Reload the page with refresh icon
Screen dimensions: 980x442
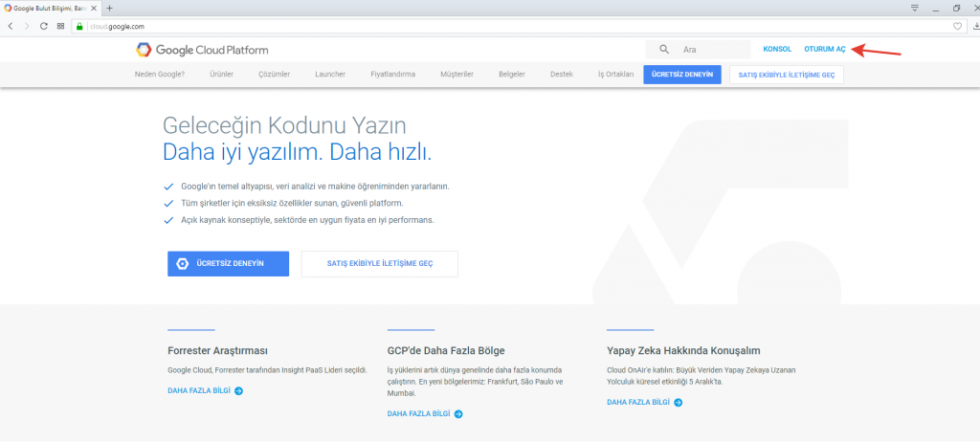pyautogui.click(x=44, y=26)
